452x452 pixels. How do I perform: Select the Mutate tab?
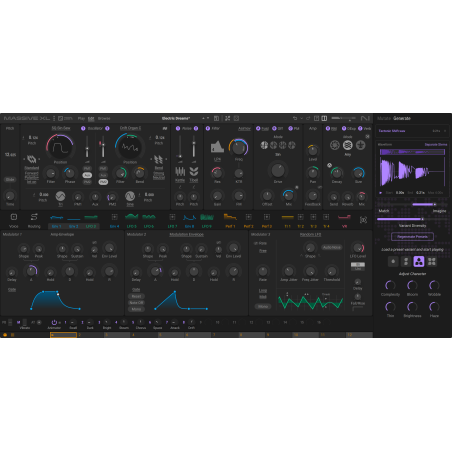pyautogui.click(x=384, y=118)
